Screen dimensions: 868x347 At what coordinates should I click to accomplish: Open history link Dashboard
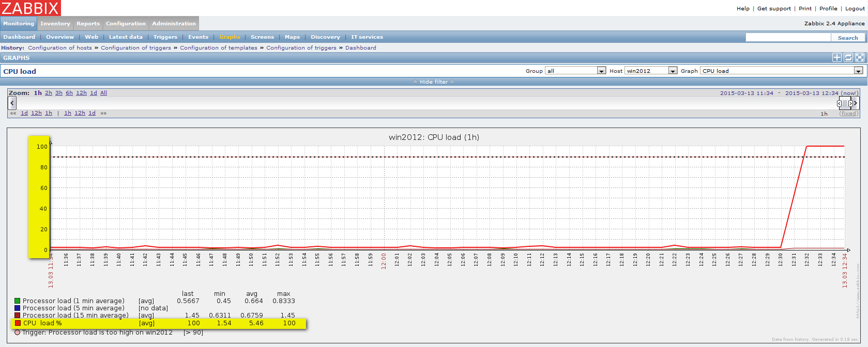pyautogui.click(x=361, y=48)
